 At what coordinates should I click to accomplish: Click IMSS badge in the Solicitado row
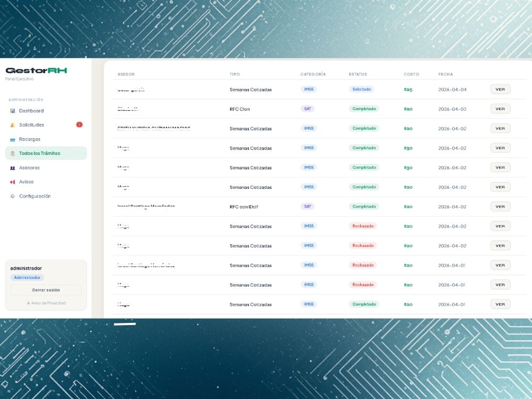coord(309,89)
